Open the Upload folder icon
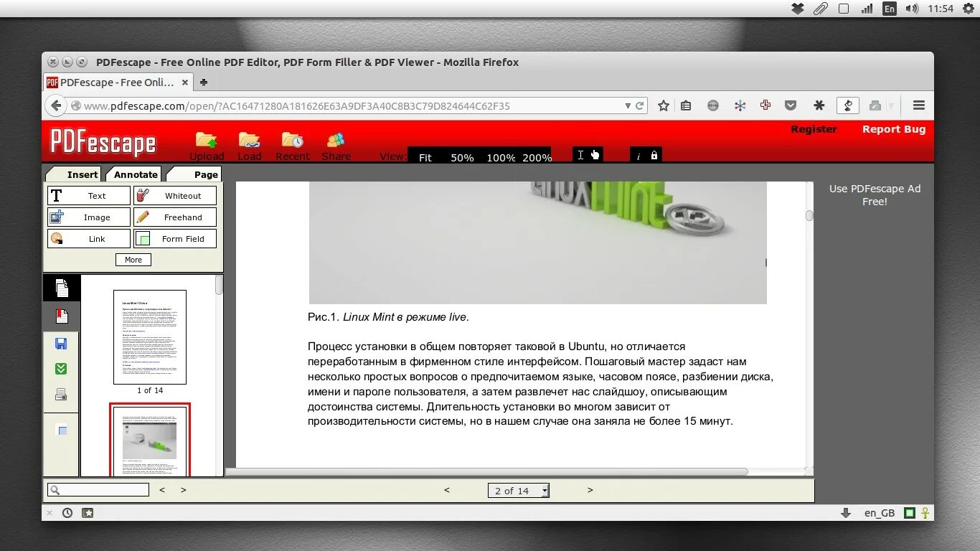 click(x=207, y=140)
